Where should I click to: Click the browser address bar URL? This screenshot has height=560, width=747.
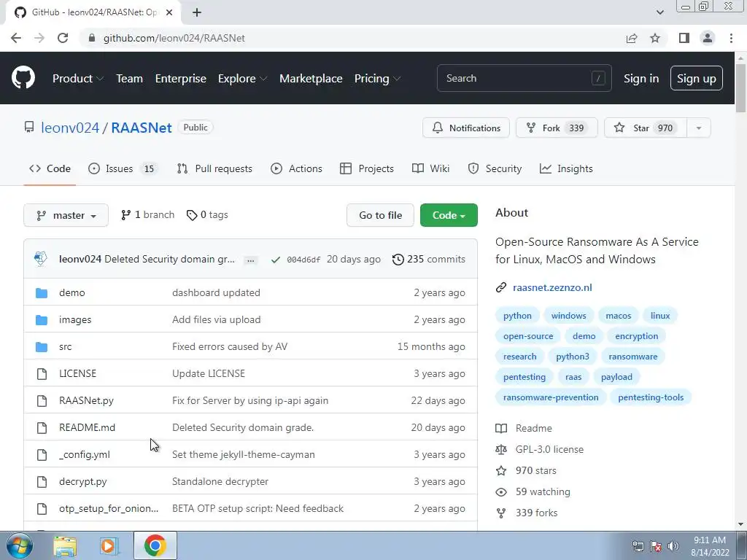pyautogui.click(x=174, y=38)
